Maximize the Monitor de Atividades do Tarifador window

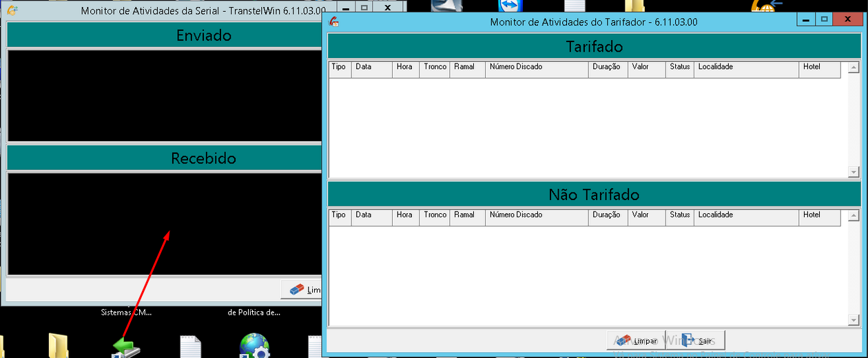point(823,20)
